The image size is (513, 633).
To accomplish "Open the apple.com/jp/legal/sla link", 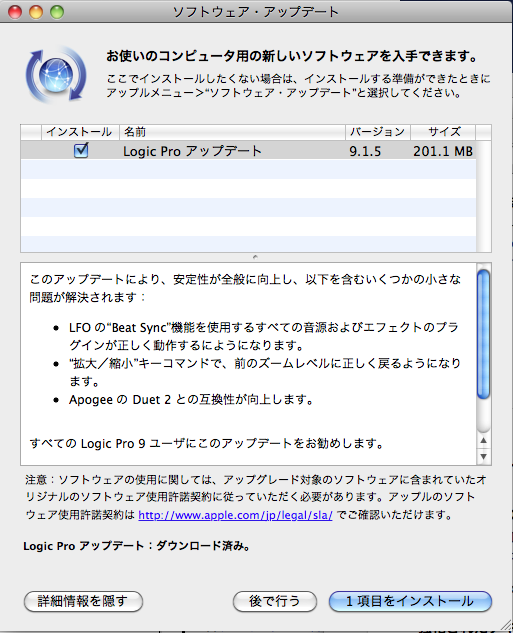I will pyautogui.click(x=235, y=515).
